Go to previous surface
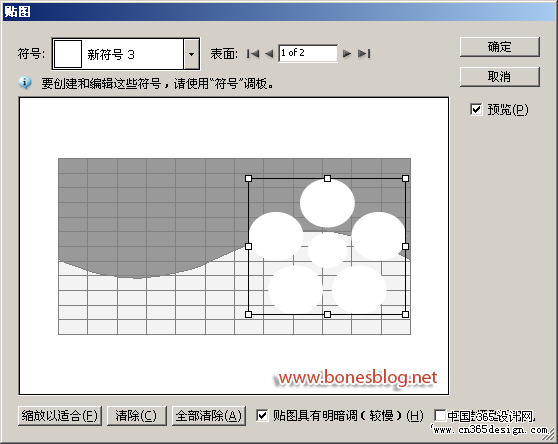558x444 pixels. click(x=269, y=54)
